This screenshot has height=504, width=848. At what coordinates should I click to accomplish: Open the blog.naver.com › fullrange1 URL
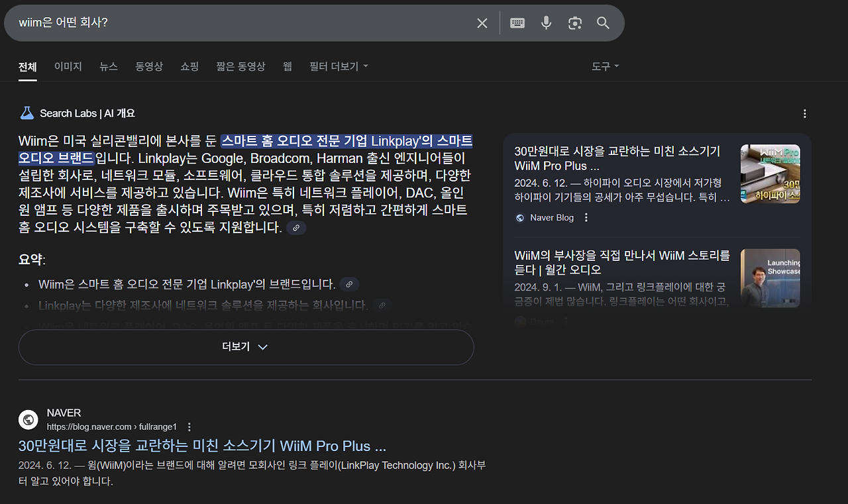(x=112, y=427)
